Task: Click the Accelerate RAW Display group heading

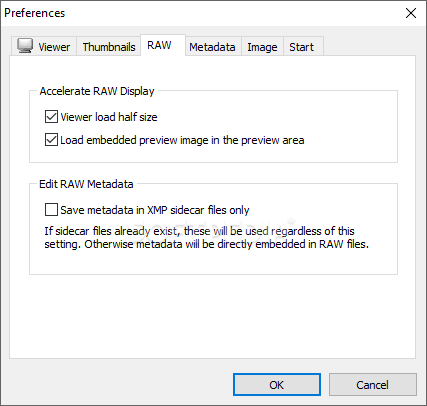Action: (97, 91)
